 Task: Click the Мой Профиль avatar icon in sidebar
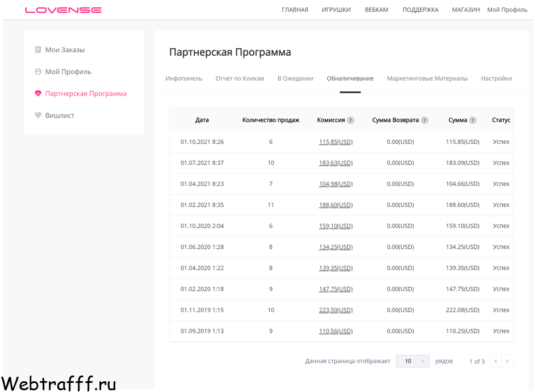[x=38, y=72]
